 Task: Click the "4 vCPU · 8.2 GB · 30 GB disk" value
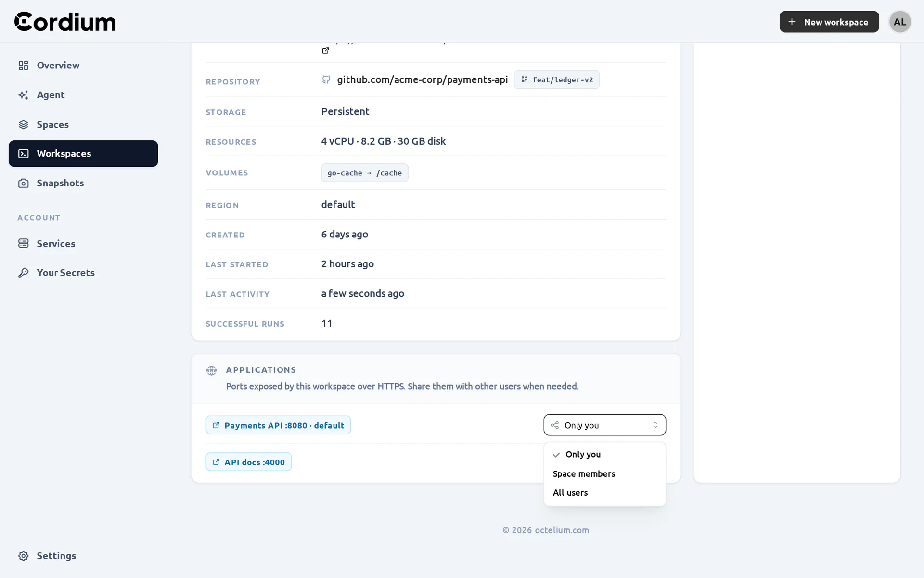point(384,141)
